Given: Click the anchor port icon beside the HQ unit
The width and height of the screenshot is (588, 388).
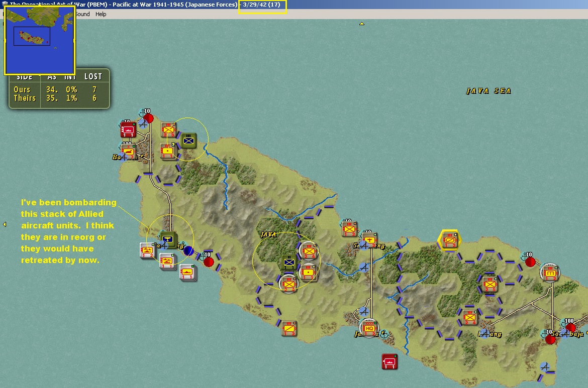Looking at the screenshot, I should click(x=383, y=334).
